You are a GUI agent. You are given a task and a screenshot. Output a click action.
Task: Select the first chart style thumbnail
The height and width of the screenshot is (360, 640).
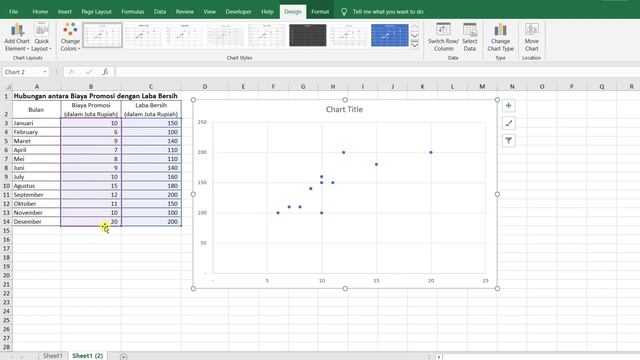(102, 35)
